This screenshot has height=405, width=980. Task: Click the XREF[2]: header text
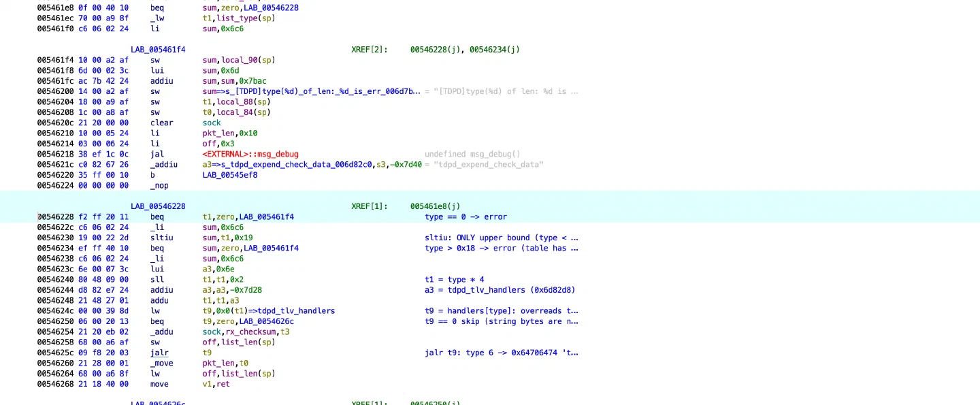(370, 50)
